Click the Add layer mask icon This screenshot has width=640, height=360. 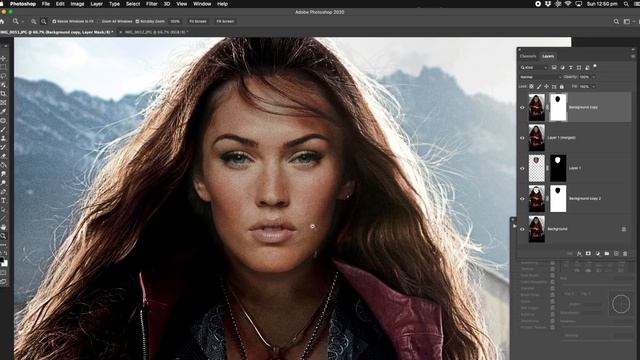point(588,253)
